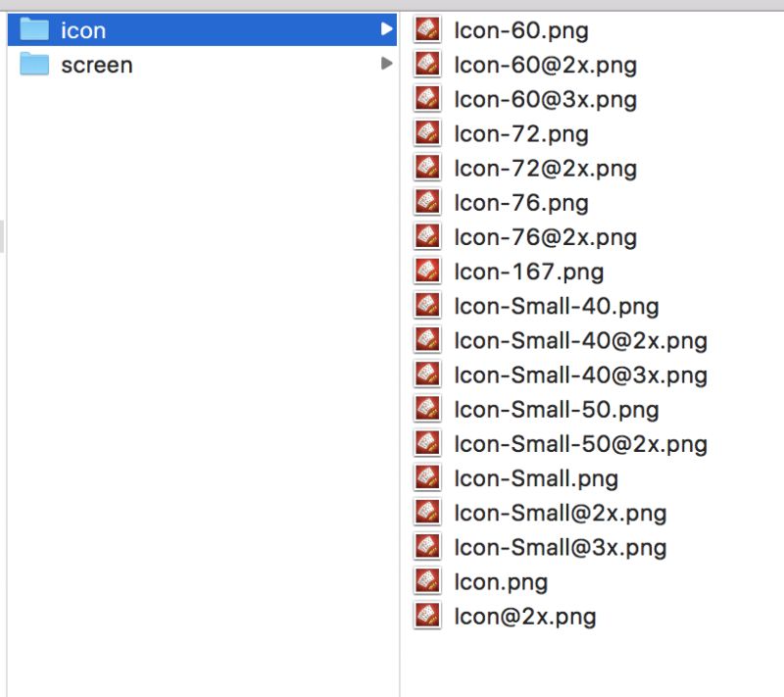The image size is (784, 697).
Task: Click the Icon-60.png file icon
Action: pyautogui.click(x=426, y=30)
